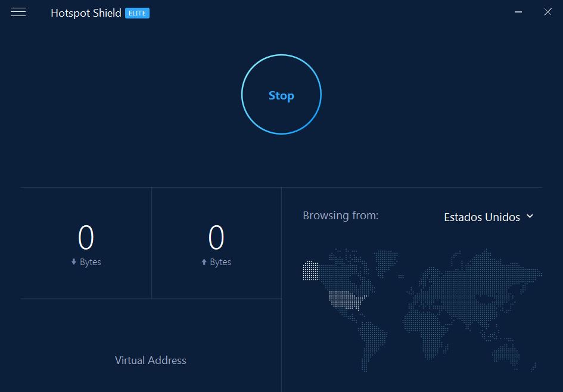The width and height of the screenshot is (563, 392).
Task: Open the hamburger menu
Action: (18, 12)
